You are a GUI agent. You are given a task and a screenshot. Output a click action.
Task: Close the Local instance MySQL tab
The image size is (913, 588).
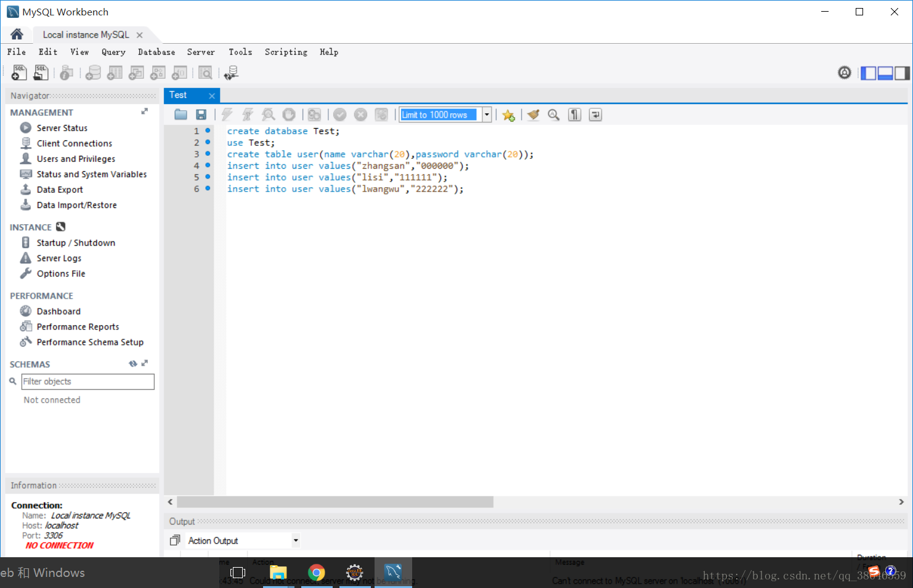point(140,35)
